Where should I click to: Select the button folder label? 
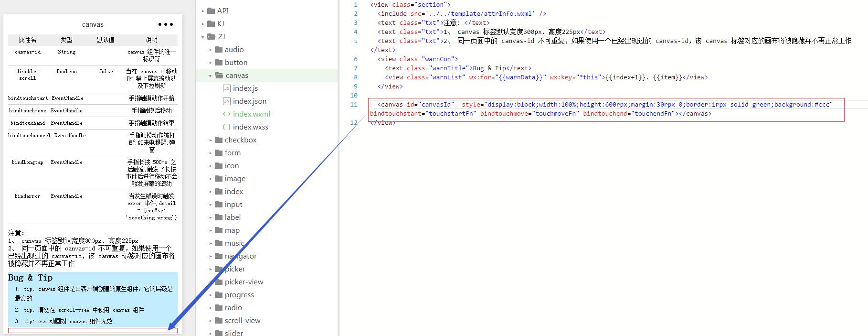[236, 62]
